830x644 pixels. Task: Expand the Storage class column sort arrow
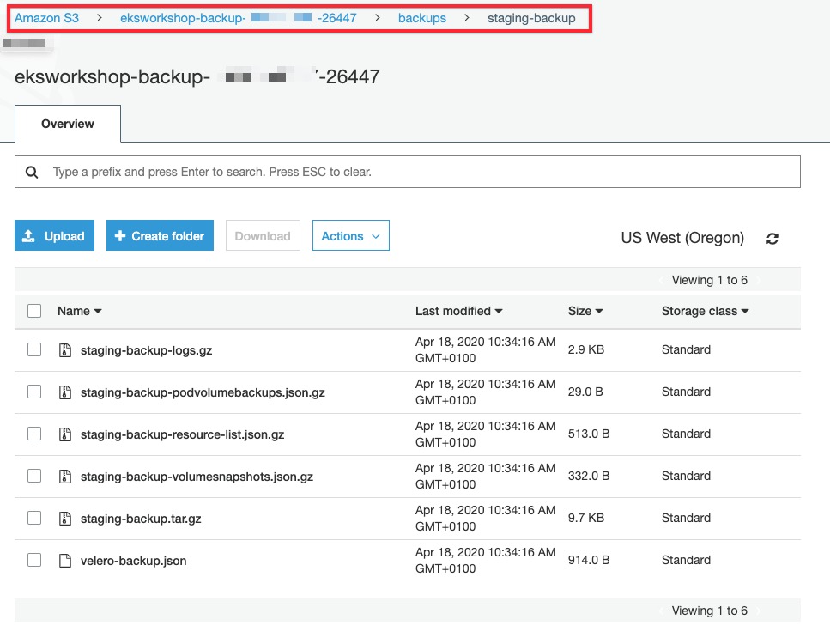(x=745, y=311)
